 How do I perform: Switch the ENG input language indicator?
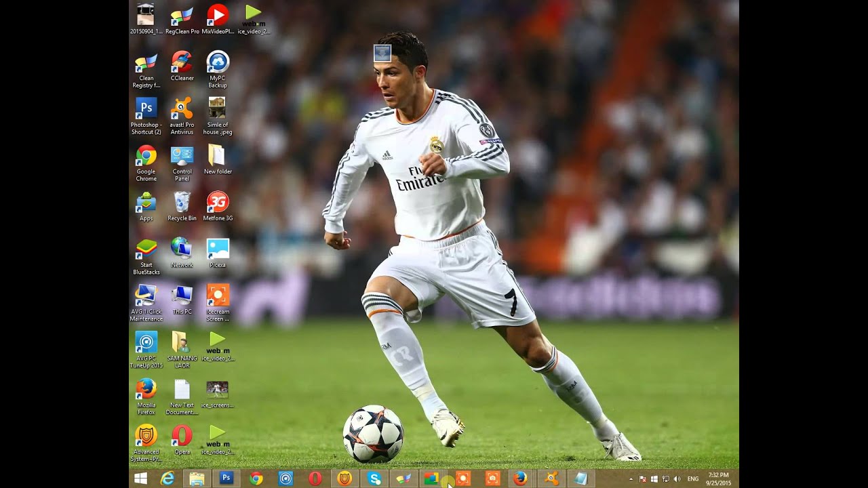(x=693, y=479)
